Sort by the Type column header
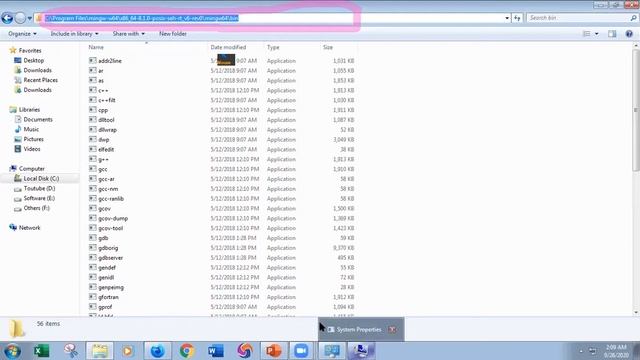 pos(273,47)
